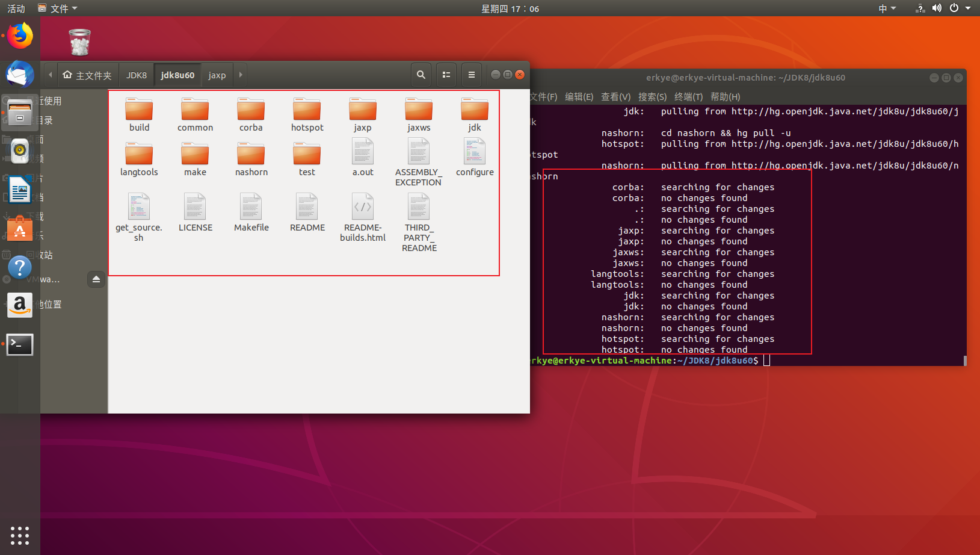The height and width of the screenshot is (555, 980).
Task: Click the search icon in file manager
Action: (x=421, y=75)
